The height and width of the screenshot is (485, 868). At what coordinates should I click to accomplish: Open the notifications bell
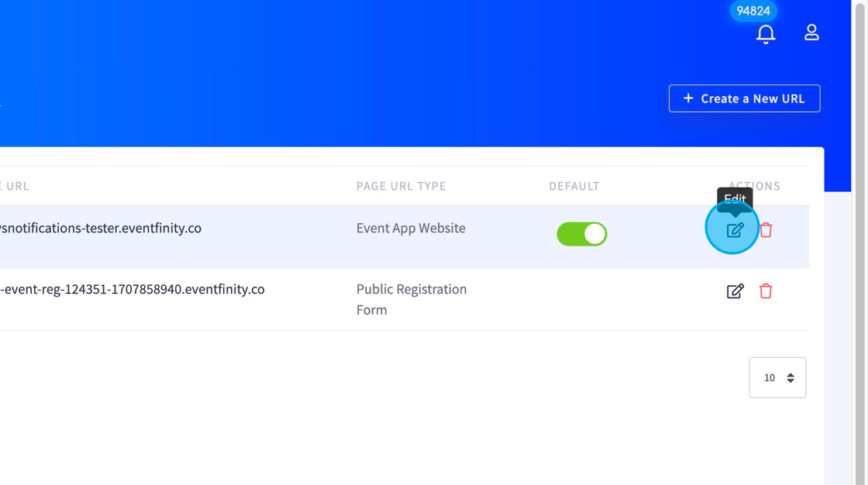coord(766,34)
